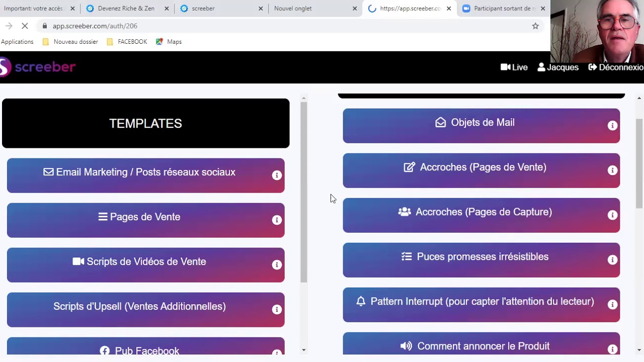Open info icon next to Pattern Interrupt
The height and width of the screenshot is (362, 644).
612,305
